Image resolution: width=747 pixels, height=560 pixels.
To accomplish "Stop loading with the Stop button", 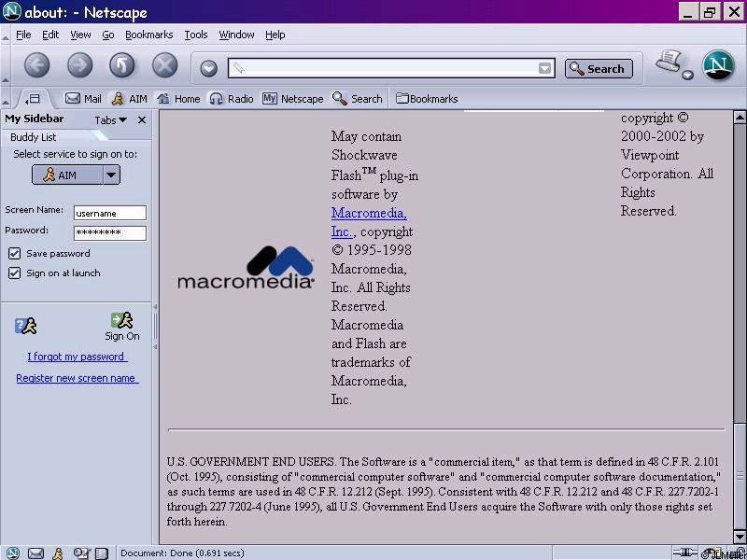I will 165,65.
